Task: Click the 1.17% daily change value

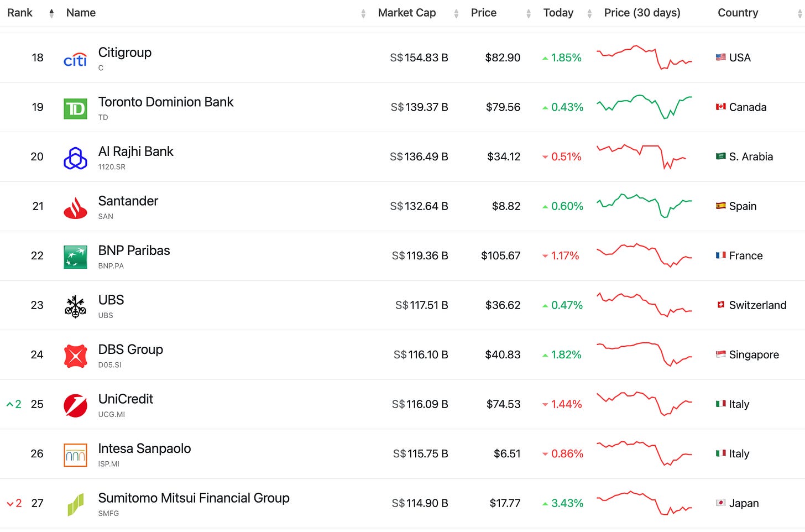Action: point(565,255)
